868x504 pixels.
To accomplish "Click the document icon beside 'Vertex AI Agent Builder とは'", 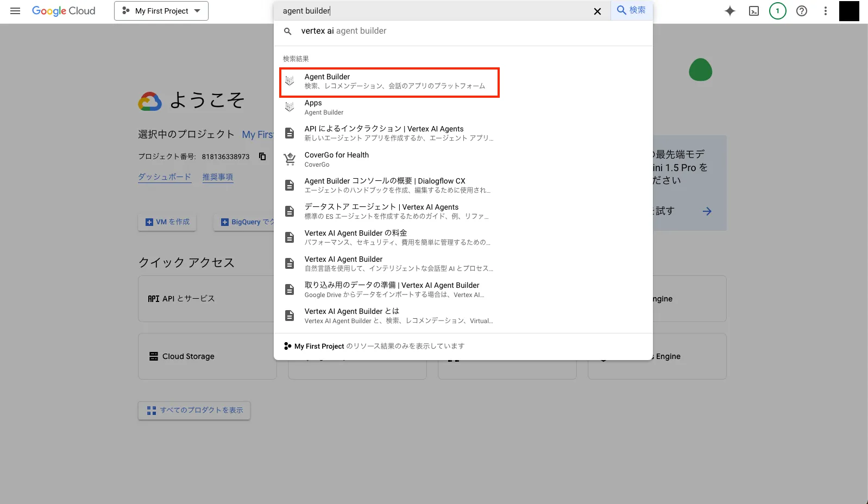I will (x=290, y=316).
